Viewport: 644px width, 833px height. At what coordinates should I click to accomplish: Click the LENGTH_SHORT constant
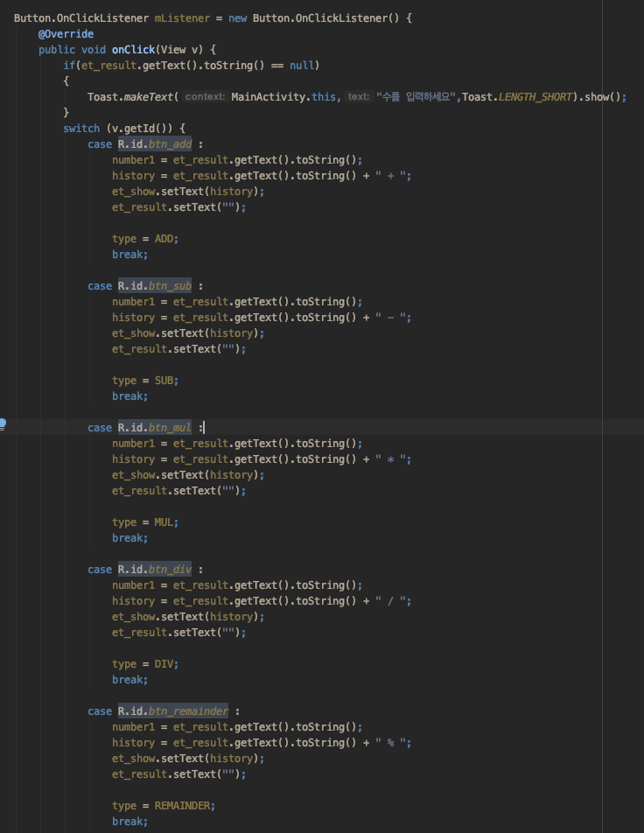535,96
